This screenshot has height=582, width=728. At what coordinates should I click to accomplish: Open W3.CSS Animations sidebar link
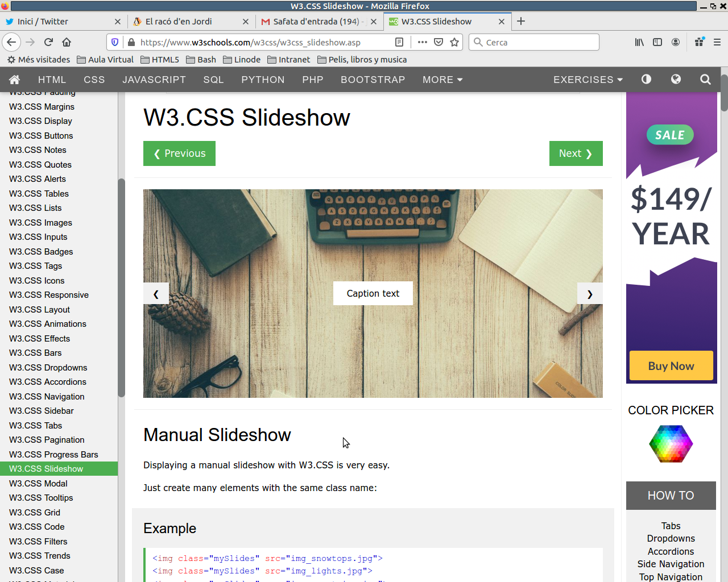(x=48, y=324)
